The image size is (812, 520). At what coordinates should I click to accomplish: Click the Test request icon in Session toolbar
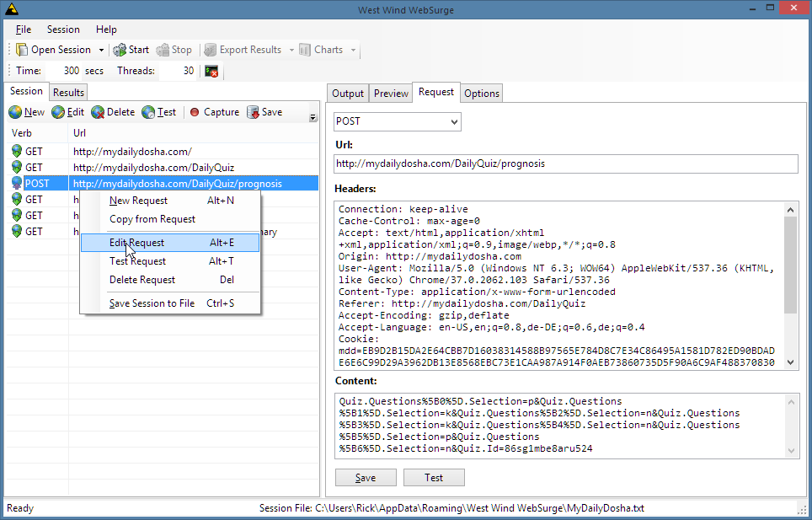click(x=148, y=112)
